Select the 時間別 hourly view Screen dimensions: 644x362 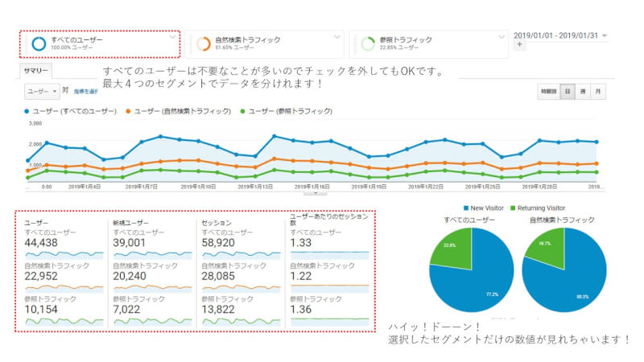[549, 92]
